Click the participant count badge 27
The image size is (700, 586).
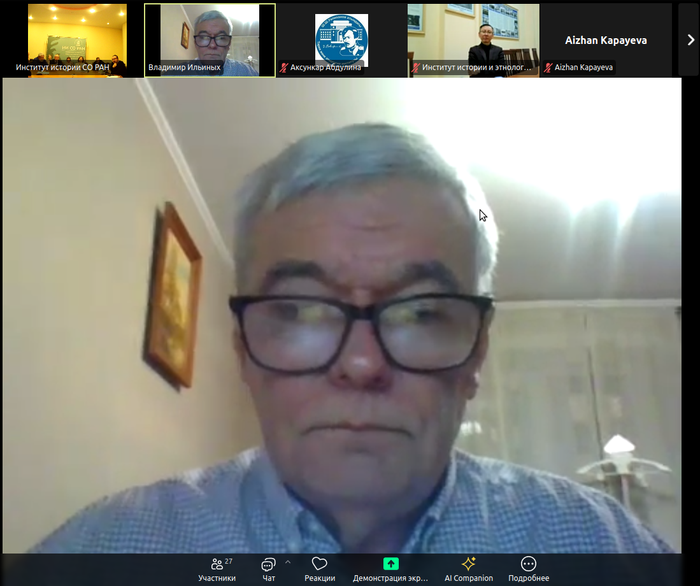228,561
